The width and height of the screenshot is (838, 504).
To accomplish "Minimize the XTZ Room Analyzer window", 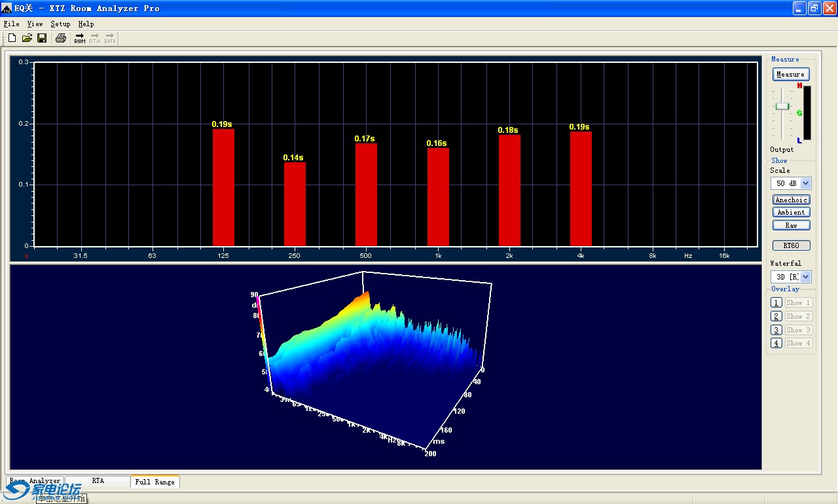I will pos(799,8).
